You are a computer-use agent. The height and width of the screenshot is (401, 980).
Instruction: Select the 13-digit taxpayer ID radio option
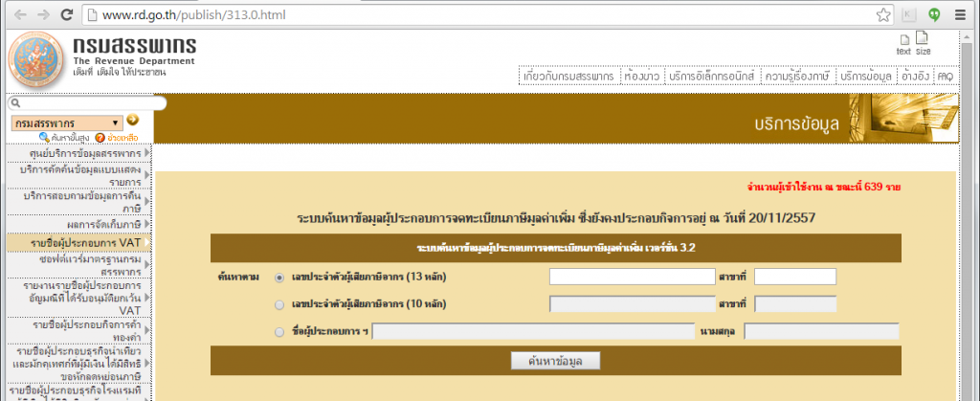(279, 278)
